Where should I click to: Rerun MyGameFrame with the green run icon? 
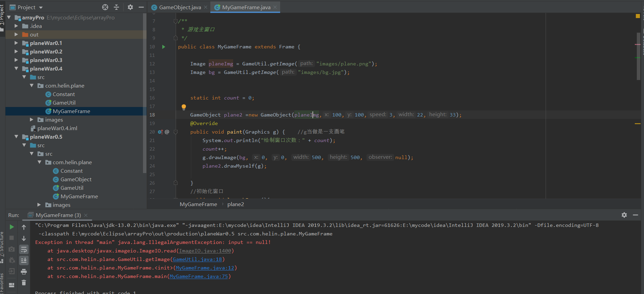[x=12, y=227]
